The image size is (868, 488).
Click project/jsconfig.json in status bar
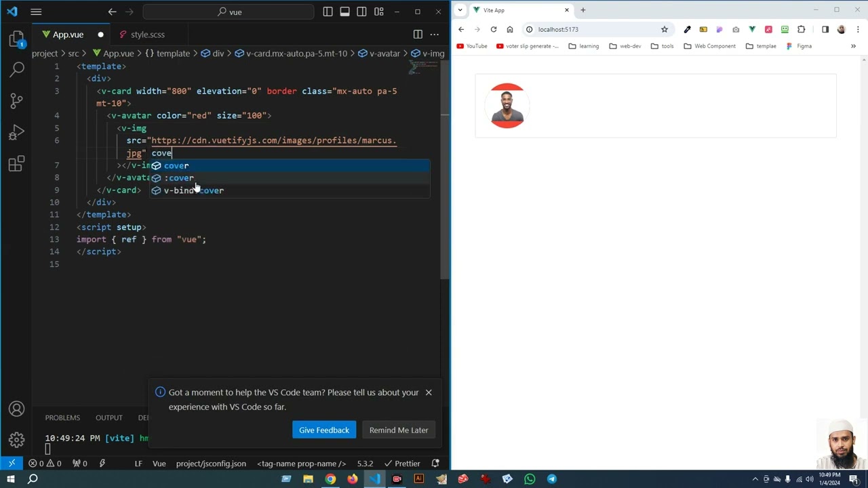coord(211,464)
